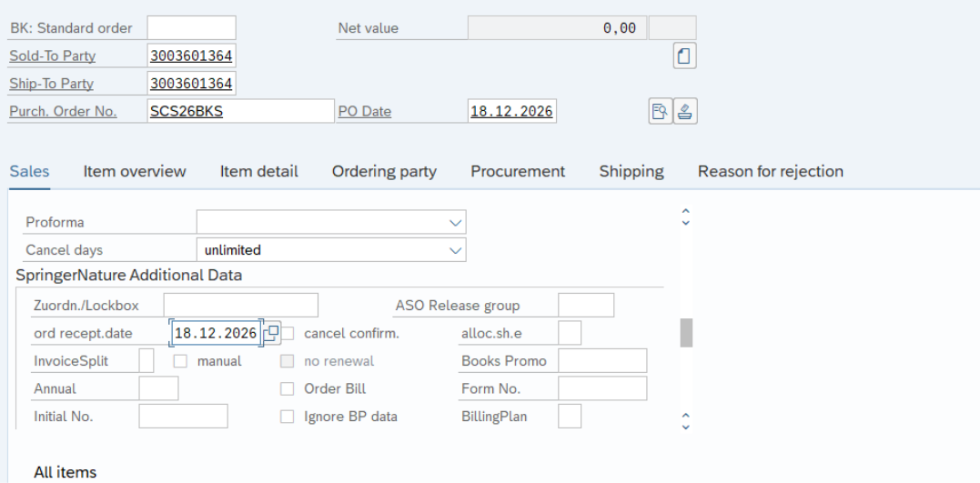980x483 pixels.
Task: Expand upper section arrows on Sales tab
Action: 685,216
